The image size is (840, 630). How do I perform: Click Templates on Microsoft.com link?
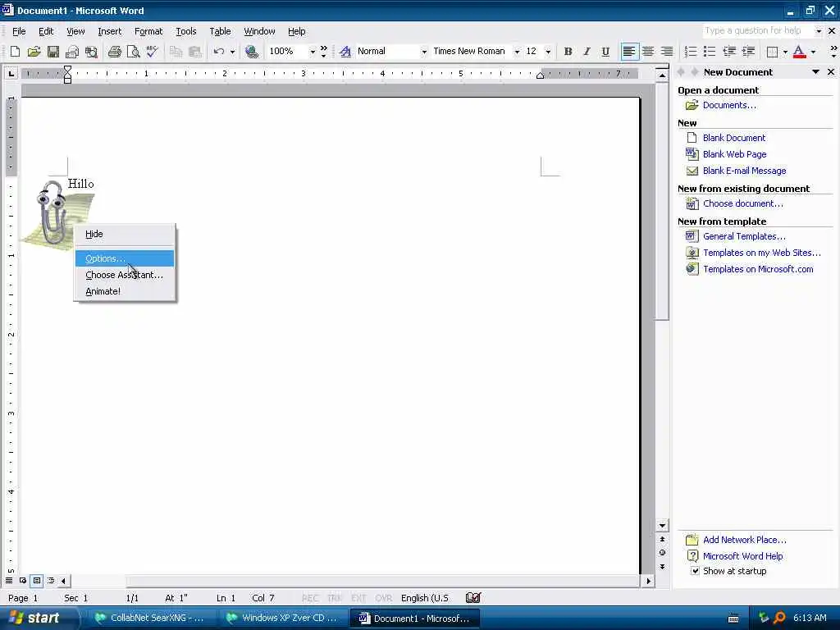pyautogui.click(x=758, y=269)
